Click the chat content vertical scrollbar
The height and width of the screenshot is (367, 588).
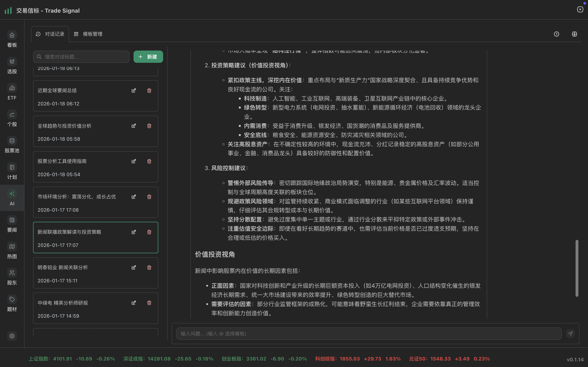[x=577, y=268]
